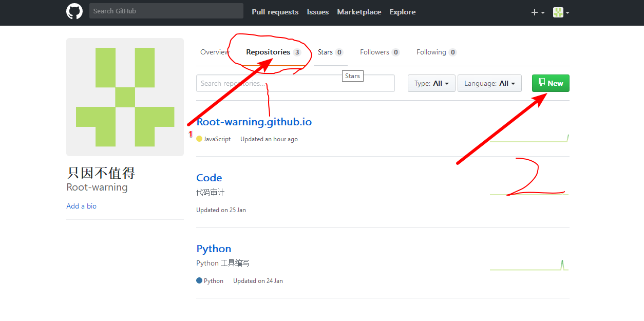Click the blue Python language dot

click(199, 280)
